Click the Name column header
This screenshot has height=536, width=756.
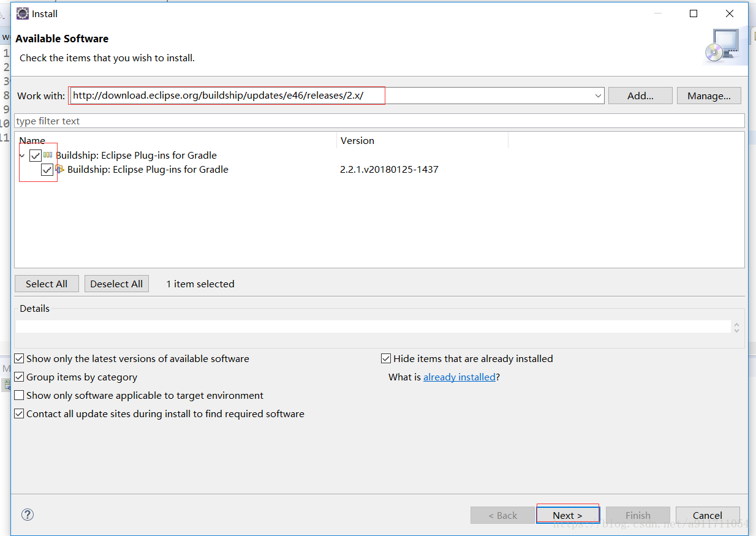(x=176, y=140)
